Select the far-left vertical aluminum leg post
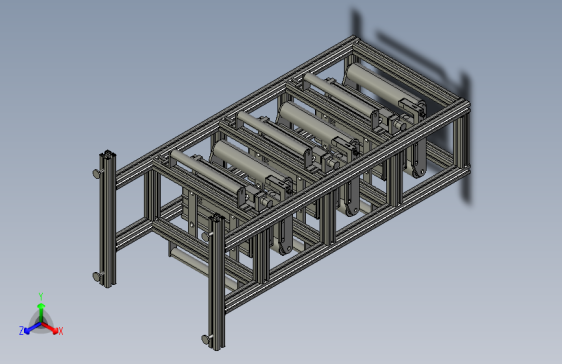This screenshot has width=562, height=364. tap(108, 219)
